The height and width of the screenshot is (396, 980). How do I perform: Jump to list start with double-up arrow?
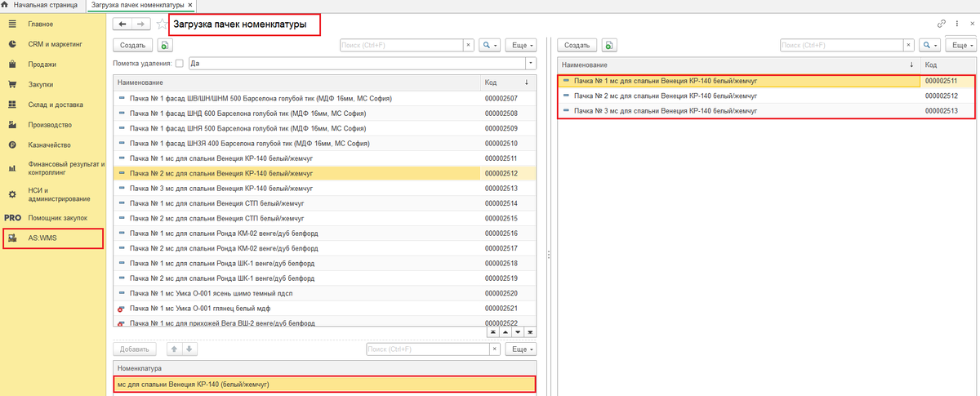click(493, 332)
